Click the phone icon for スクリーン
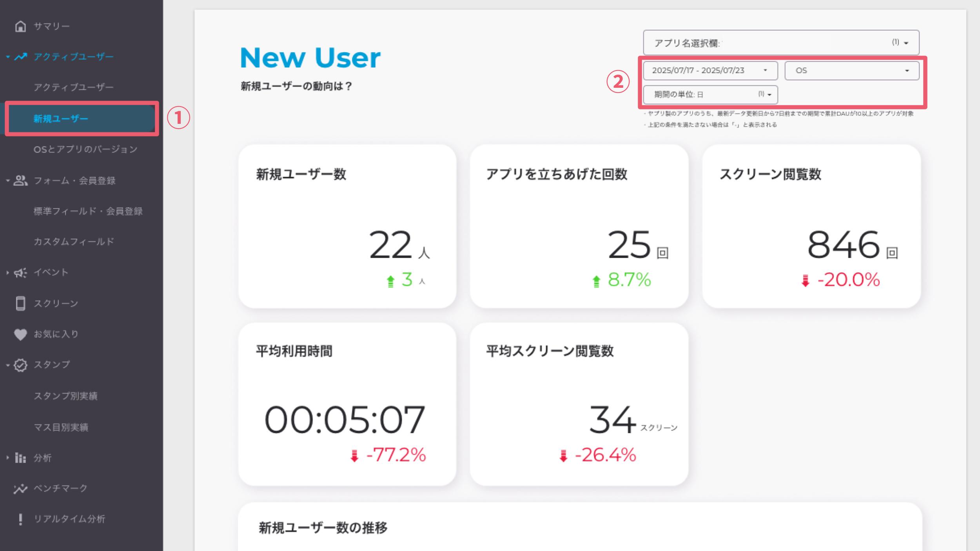 coord(20,304)
